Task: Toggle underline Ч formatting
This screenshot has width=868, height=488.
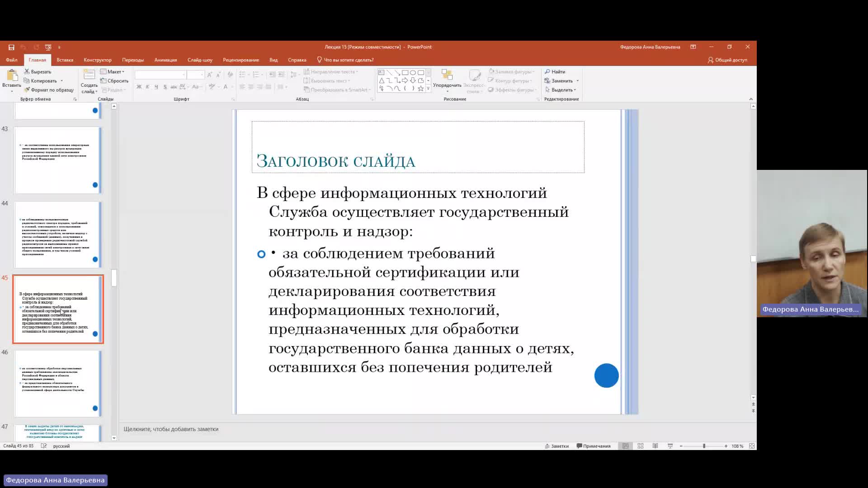Action: point(156,87)
